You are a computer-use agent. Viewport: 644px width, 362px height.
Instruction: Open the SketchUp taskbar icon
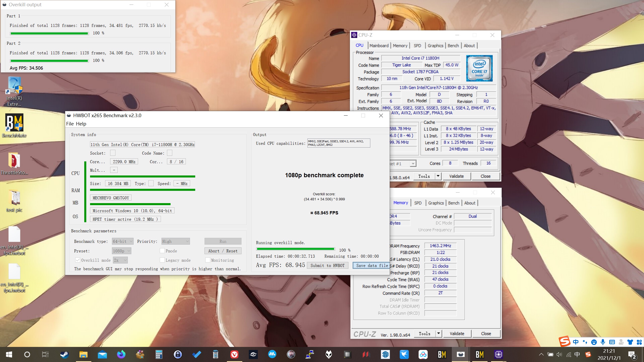(385, 354)
